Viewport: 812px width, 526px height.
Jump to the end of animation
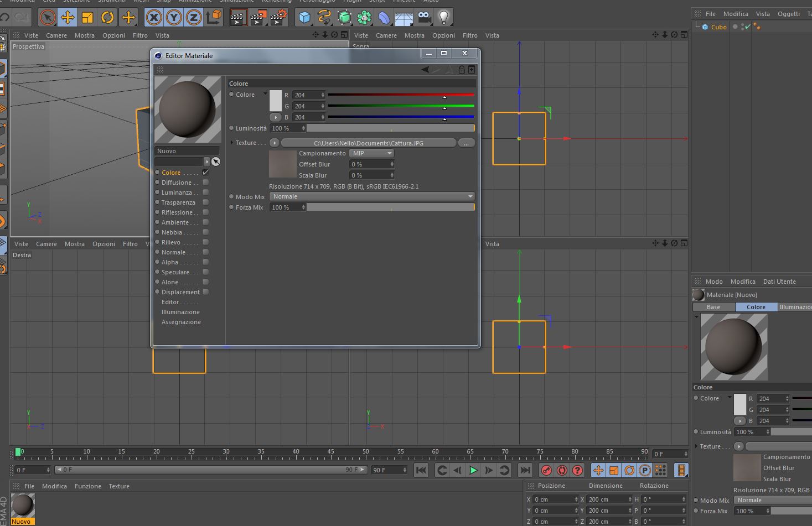point(525,470)
